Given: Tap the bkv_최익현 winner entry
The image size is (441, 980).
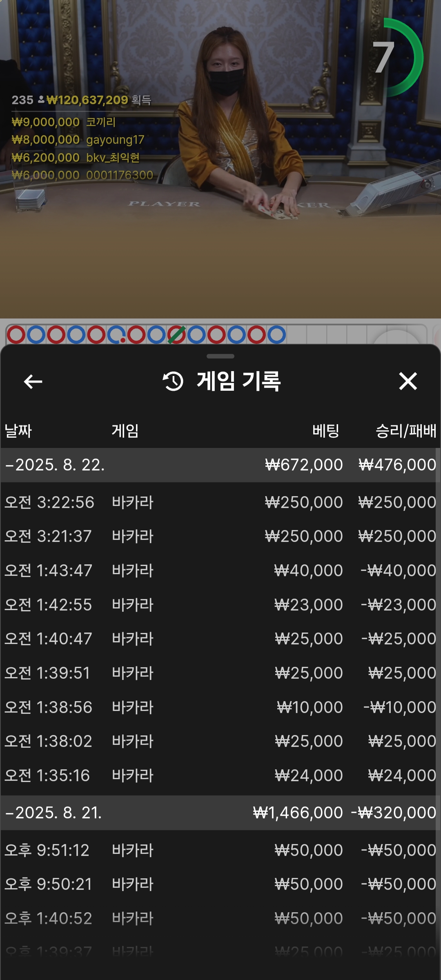Looking at the screenshot, I should click(x=76, y=158).
